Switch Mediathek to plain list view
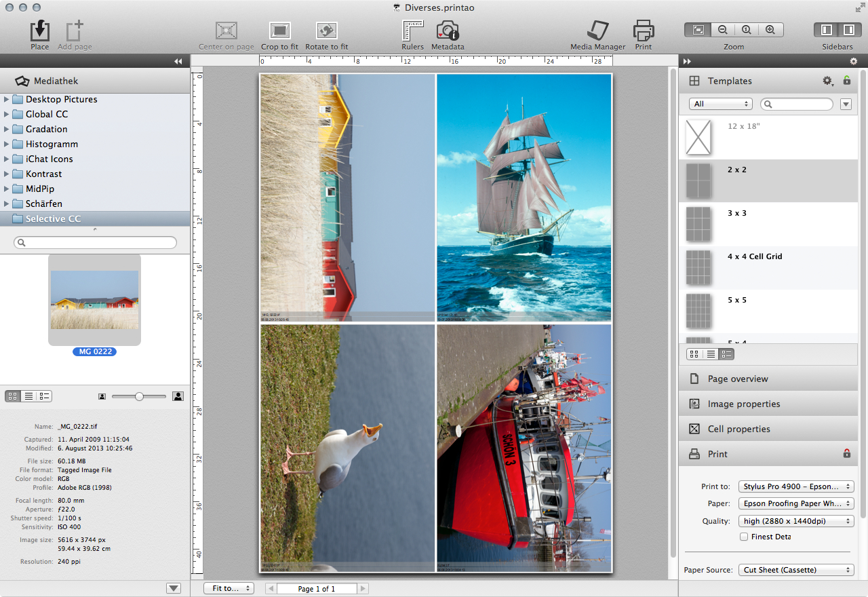The height and width of the screenshot is (597, 868). coord(29,396)
